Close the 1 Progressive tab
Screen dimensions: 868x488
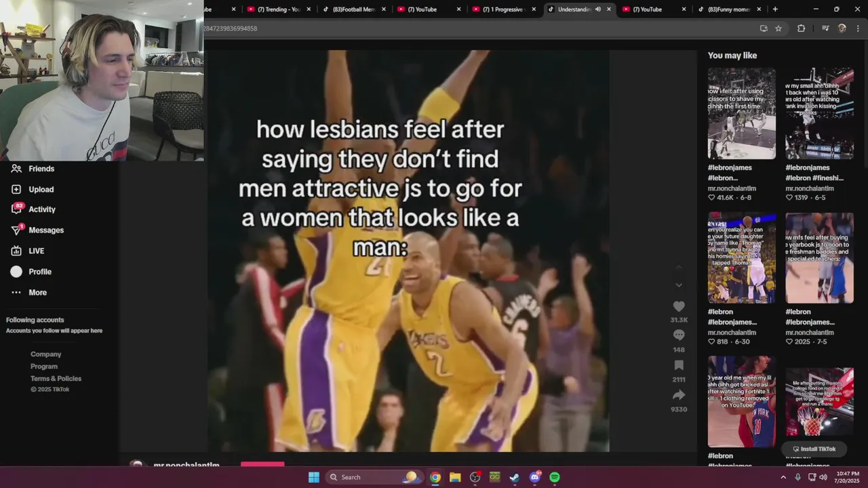[x=534, y=9]
